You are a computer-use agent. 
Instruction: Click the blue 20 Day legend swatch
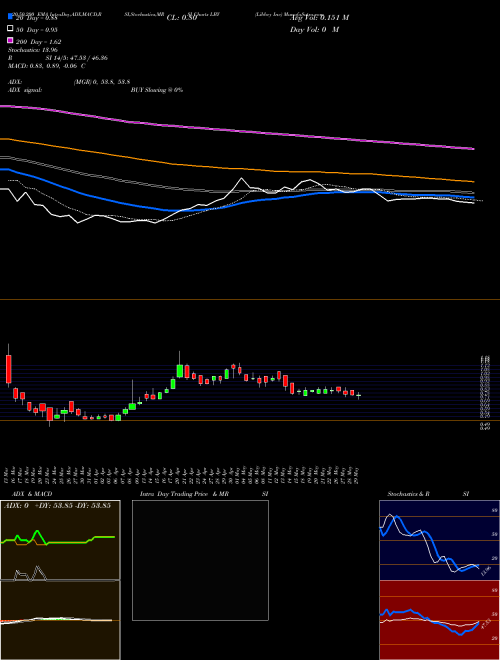click(x=11, y=16)
